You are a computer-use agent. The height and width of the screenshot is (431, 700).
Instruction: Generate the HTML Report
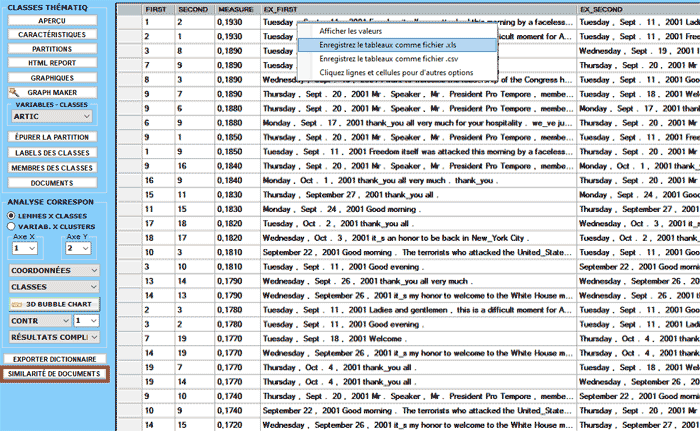(x=52, y=63)
